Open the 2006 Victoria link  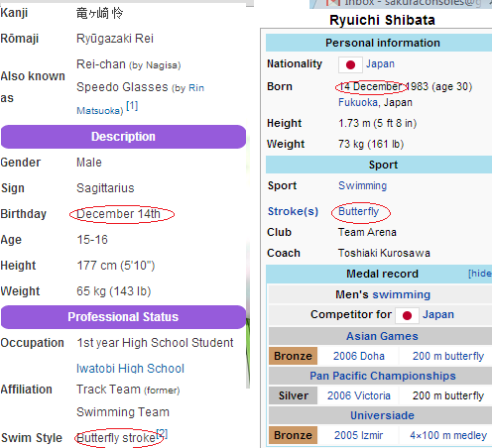click(359, 395)
